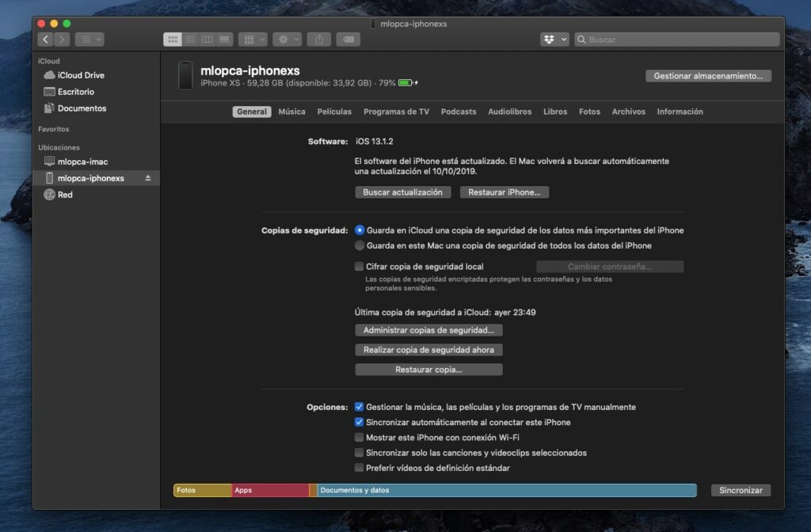Switch to Programas de TV tab
The height and width of the screenshot is (532, 811).
point(396,112)
